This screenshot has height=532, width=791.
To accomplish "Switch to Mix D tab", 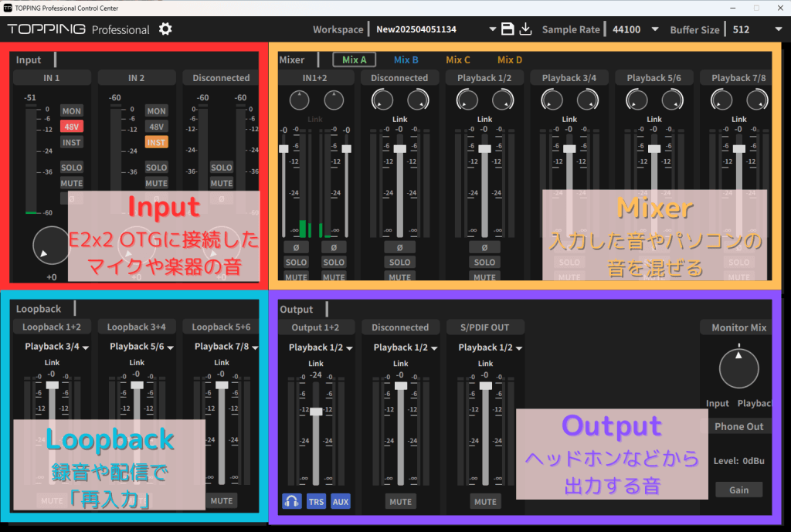I will [x=510, y=59].
